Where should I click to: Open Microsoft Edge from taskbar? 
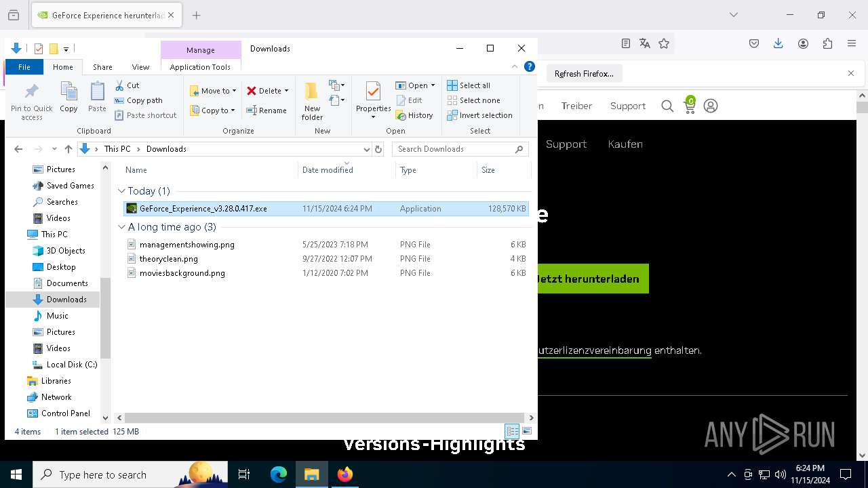pyautogui.click(x=279, y=474)
